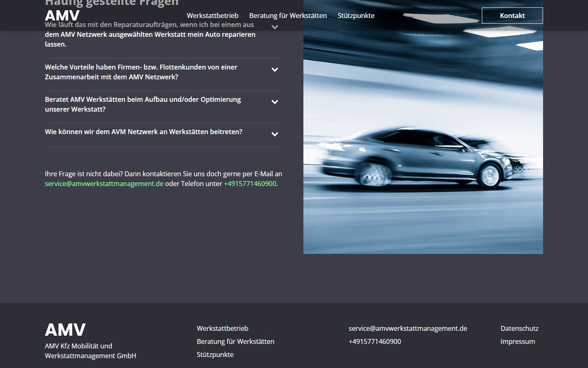Expand the chevron for the Reparaturaufträgen question
The width and height of the screenshot is (588, 368).
click(x=275, y=27)
